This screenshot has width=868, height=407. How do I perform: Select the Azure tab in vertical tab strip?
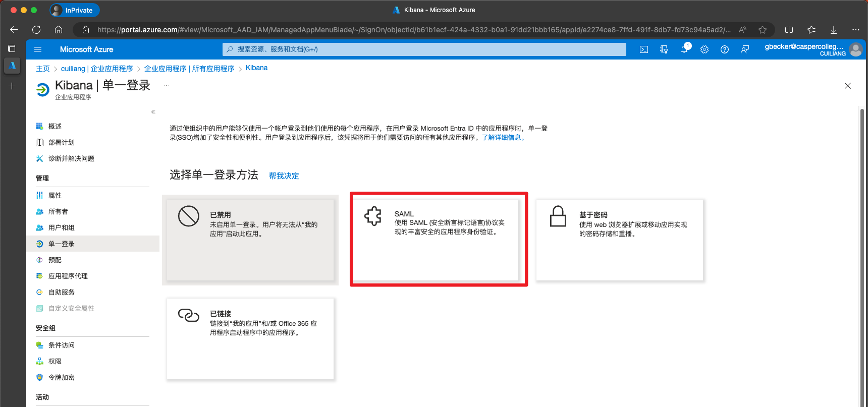pyautogui.click(x=12, y=66)
